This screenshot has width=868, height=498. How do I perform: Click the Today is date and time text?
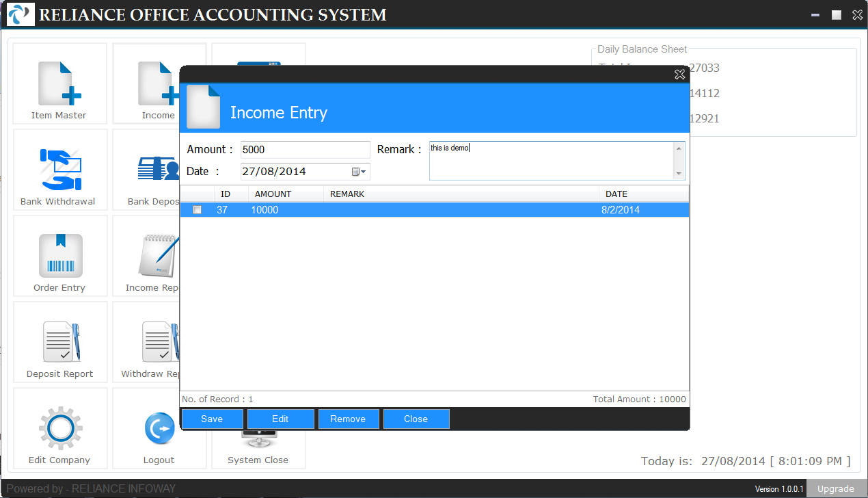(x=746, y=461)
